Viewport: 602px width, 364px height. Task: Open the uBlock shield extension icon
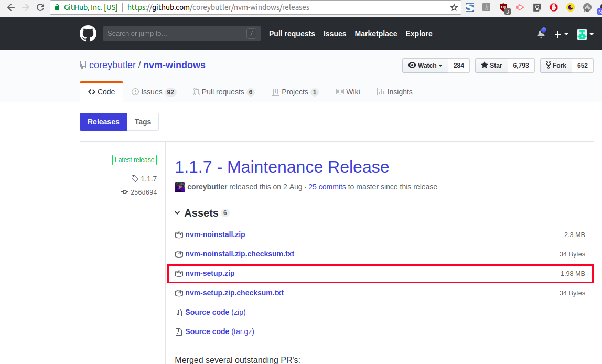[504, 8]
